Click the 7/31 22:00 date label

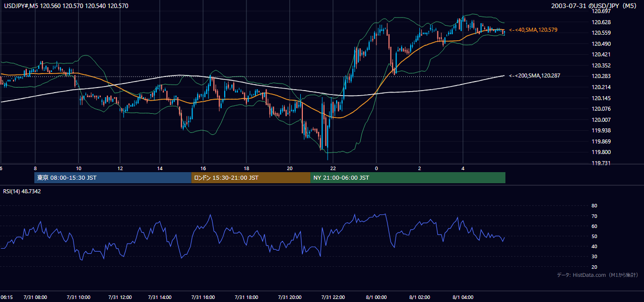coord(333,297)
